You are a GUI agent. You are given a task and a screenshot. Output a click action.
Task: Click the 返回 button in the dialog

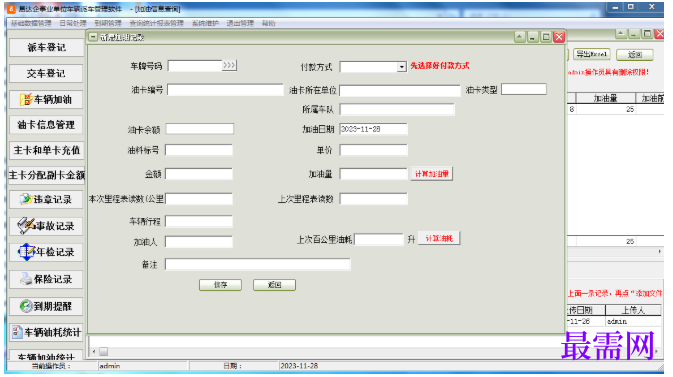pos(274,285)
